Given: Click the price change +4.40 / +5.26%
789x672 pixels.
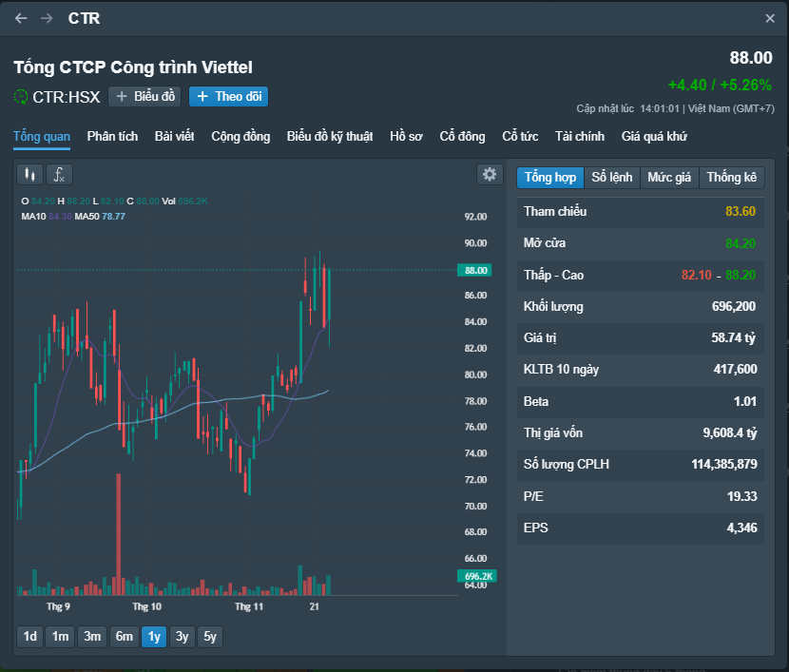Looking at the screenshot, I should pos(720,85).
